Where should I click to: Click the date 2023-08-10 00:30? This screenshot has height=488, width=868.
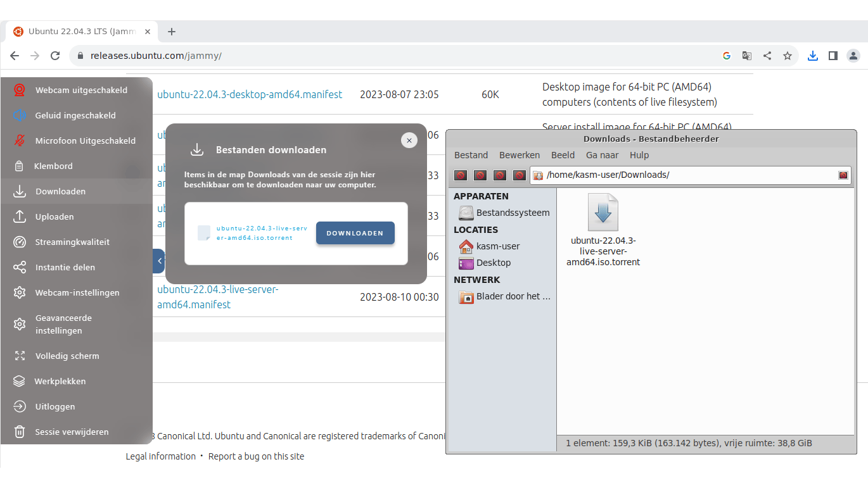tap(399, 297)
